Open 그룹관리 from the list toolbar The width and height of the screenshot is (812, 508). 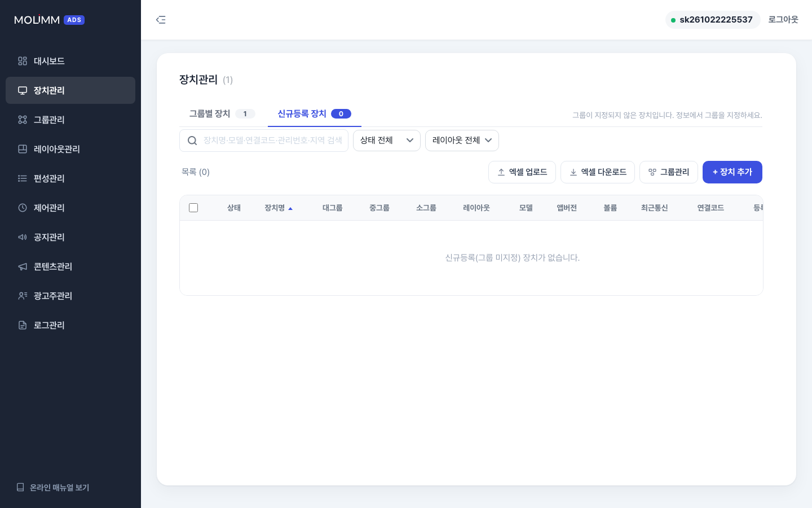coord(669,172)
